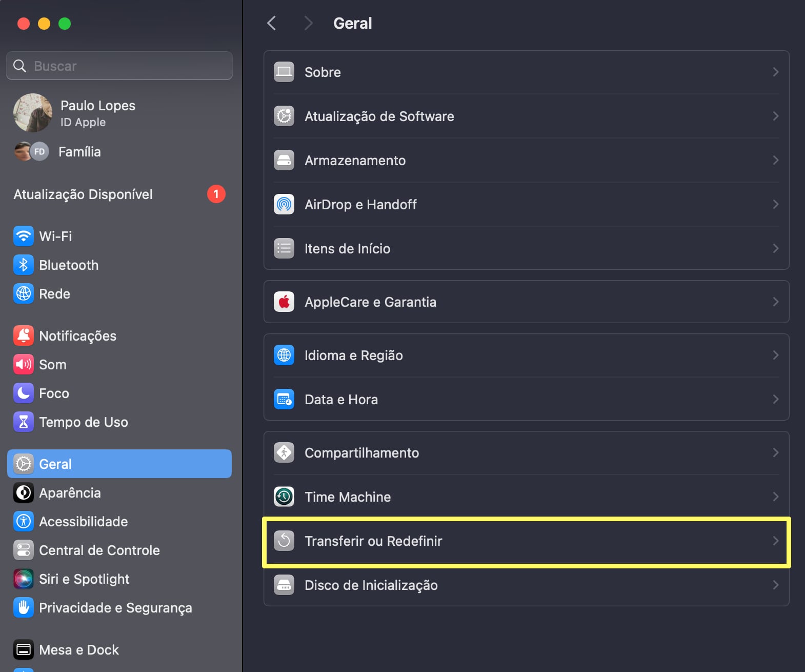Image resolution: width=805 pixels, height=672 pixels.
Task: Expand Sobre using its chevron arrow
Action: (775, 72)
